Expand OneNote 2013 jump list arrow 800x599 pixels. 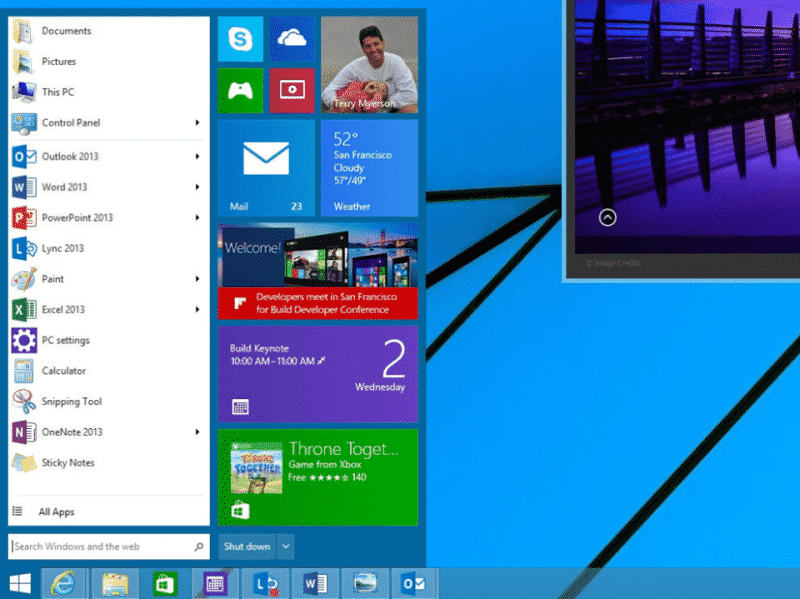(x=197, y=432)
